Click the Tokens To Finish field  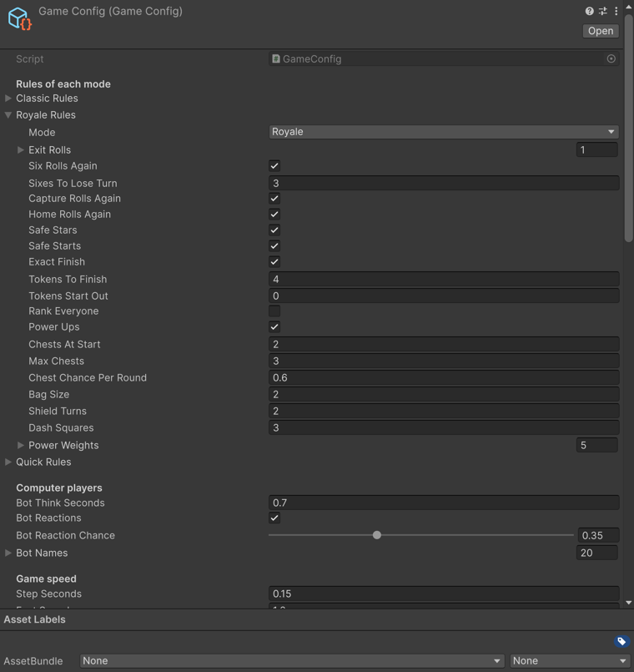pyautogui.click(x=444, y=279)
